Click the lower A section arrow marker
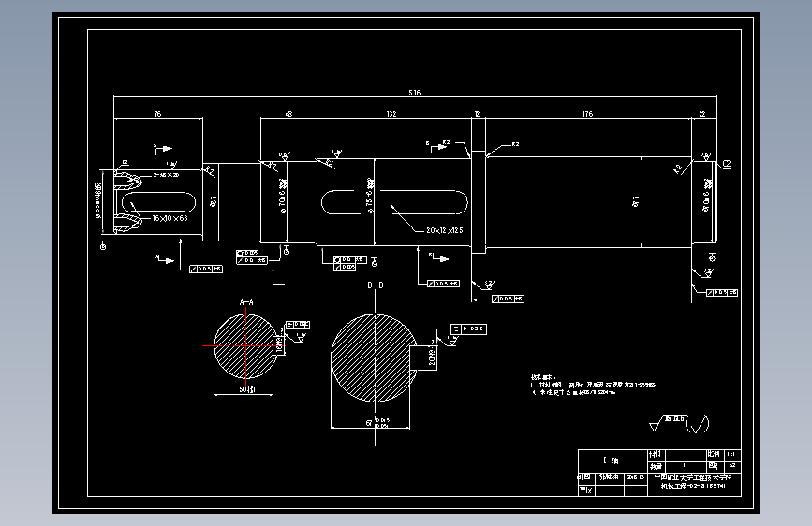 tap(165, 259)
